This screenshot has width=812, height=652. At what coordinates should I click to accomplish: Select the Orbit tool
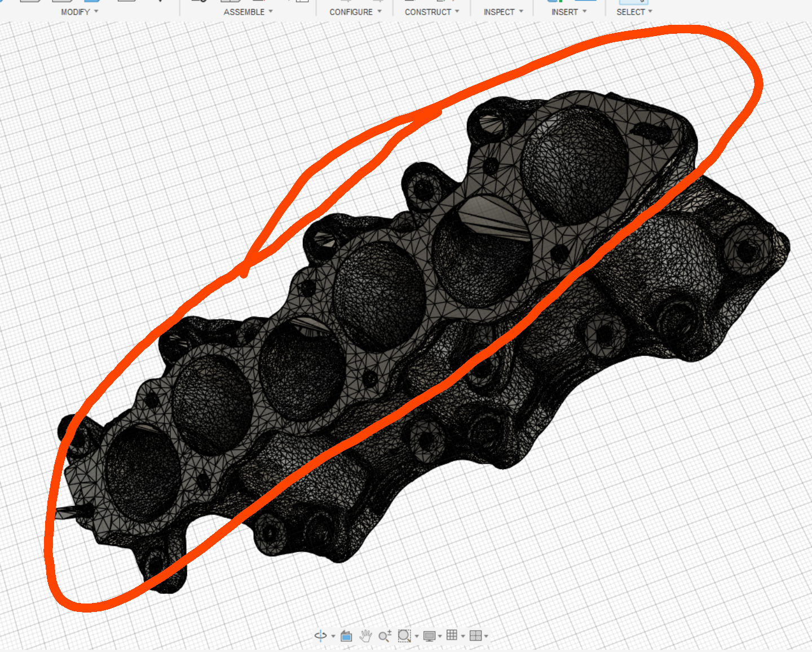tap(320, 636)
